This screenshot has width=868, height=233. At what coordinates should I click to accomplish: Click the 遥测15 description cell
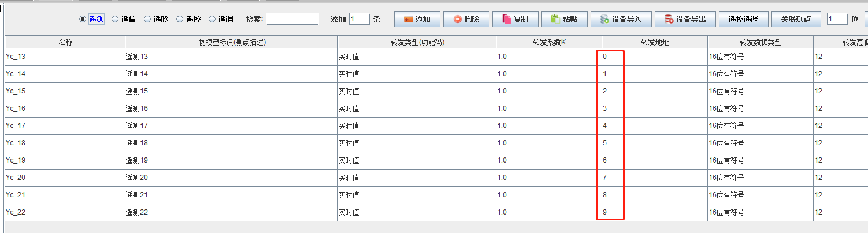[x=231, y=91]
